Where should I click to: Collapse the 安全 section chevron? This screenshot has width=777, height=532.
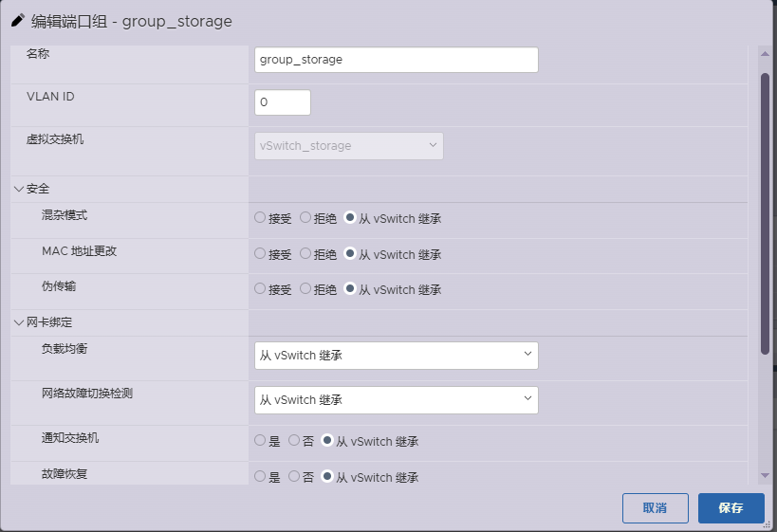[x=19, y=190]
